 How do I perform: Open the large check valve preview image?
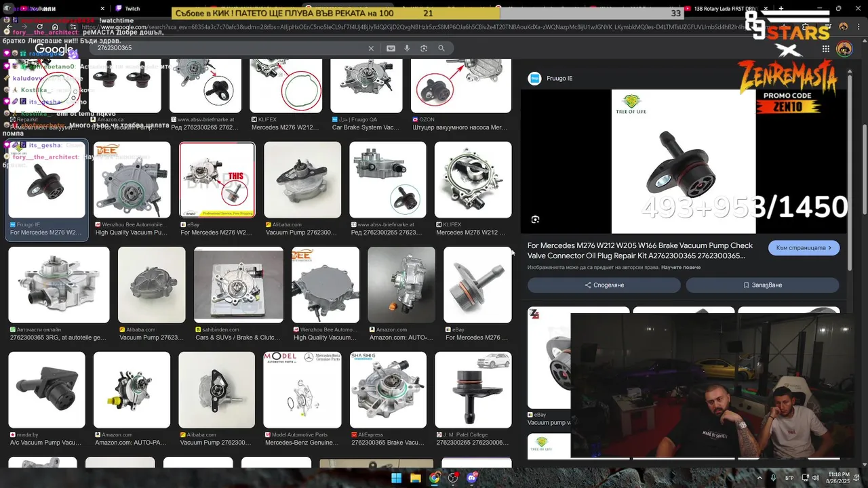click(684, 161)
